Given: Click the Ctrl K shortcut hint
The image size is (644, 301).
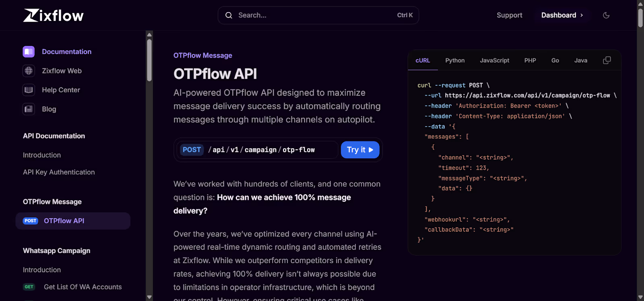Looking at the screenshot, I should (405, 15).
